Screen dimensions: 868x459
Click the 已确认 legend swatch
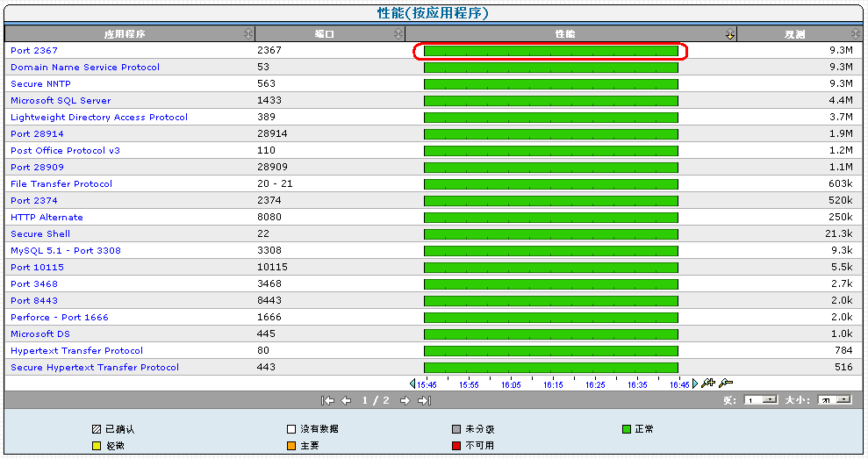(97, 429)
